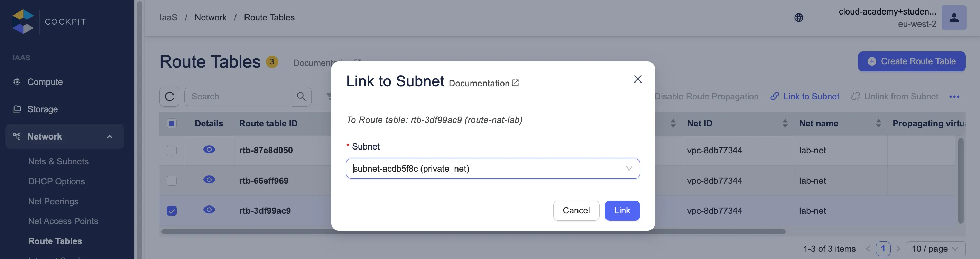Go to Compute in sidebar
This screenshot has height=259, width=980.
(45, 82)
